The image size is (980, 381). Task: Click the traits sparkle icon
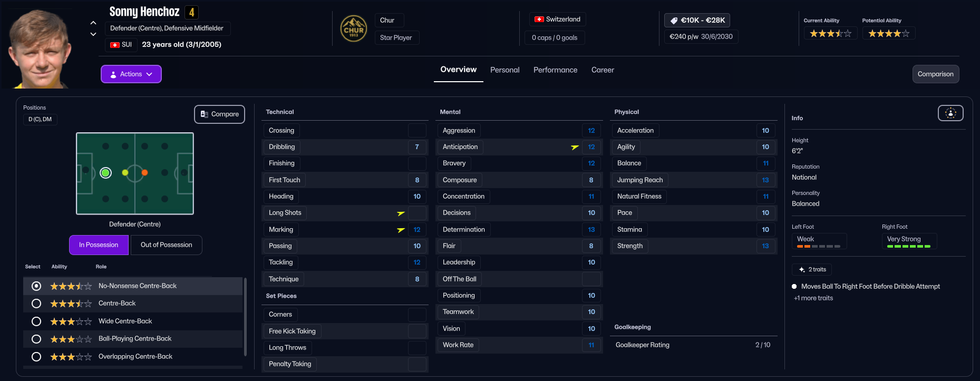point(802,270)
